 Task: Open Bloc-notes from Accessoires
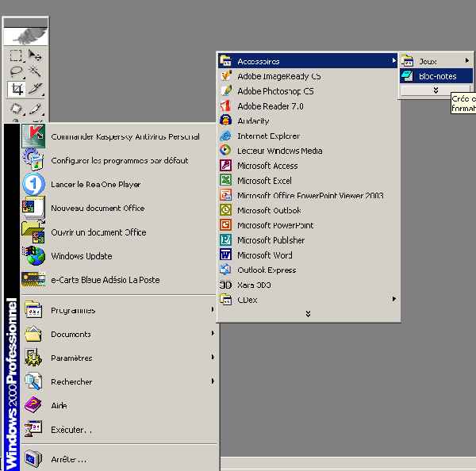coord(436,76)
